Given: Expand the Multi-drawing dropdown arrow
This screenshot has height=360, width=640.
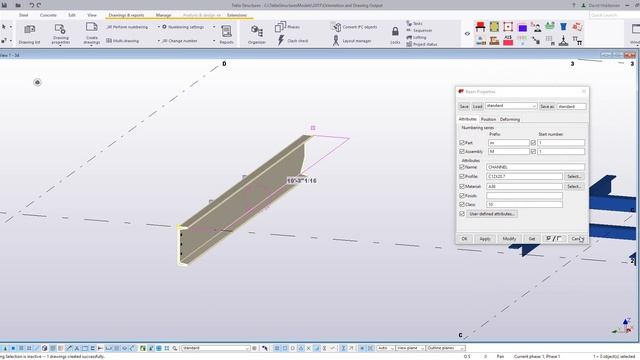Looking at the screenshot, I should [x=158, y=41].
